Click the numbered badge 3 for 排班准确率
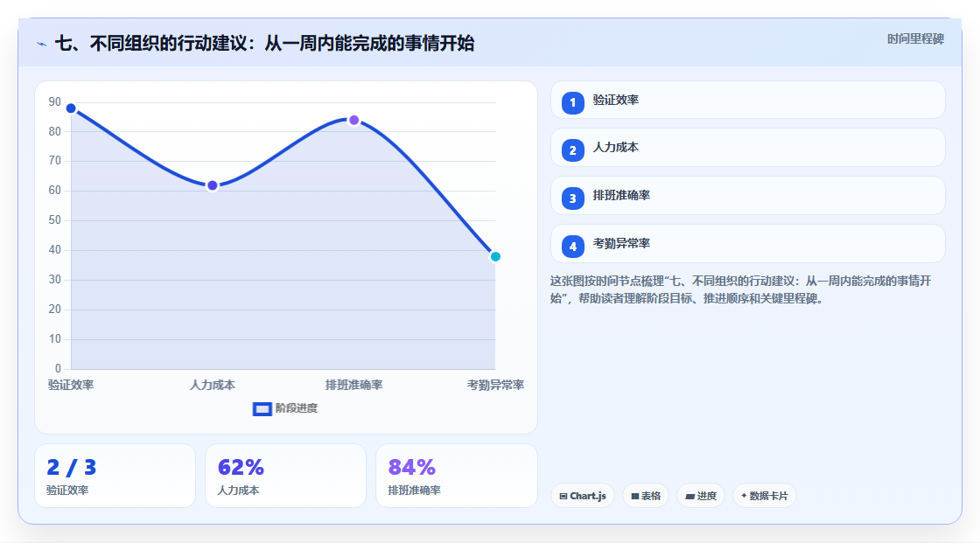This screenshot has width=980, height=543. [x=572, y=198]
